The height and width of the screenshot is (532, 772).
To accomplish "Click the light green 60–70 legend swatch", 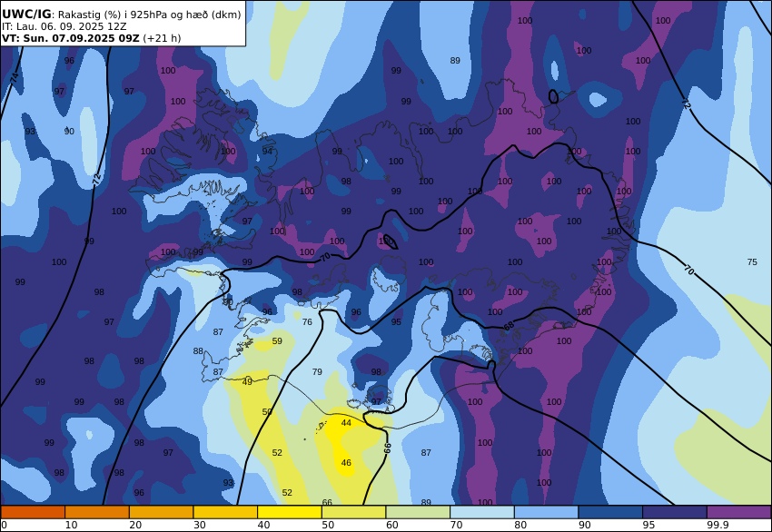I will 418,512.
